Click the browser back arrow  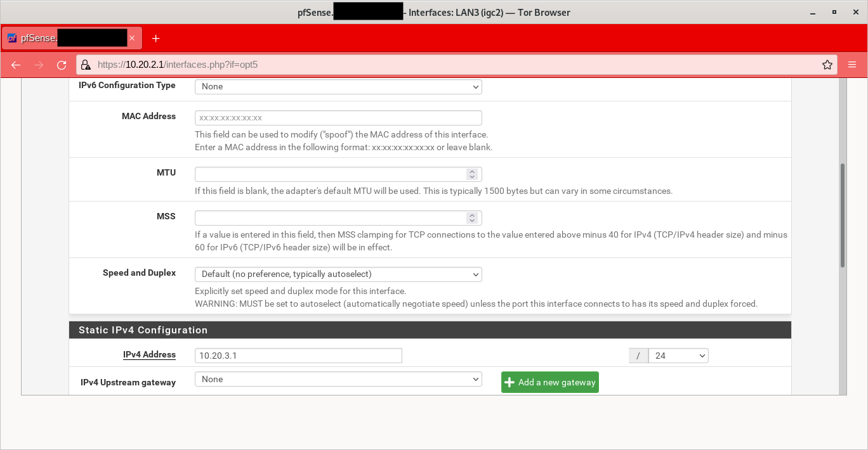click(16, 65)
